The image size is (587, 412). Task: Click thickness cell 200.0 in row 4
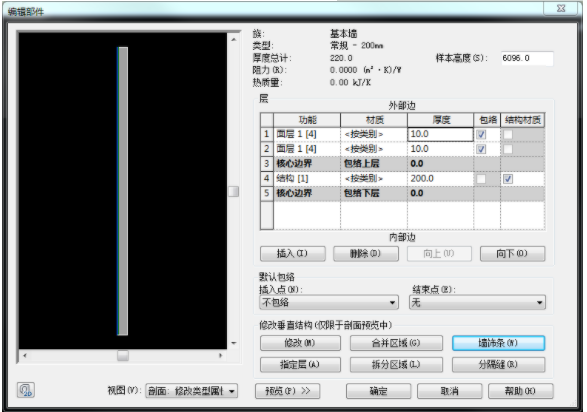click(440, 178)
